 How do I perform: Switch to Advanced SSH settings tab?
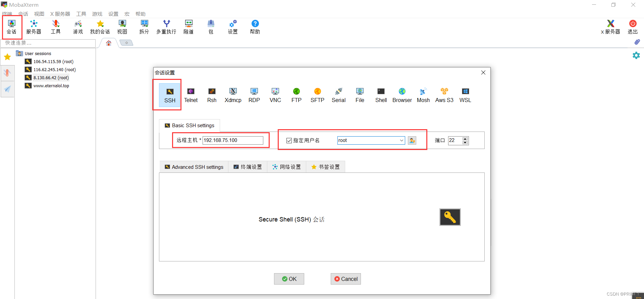point(194,167)
